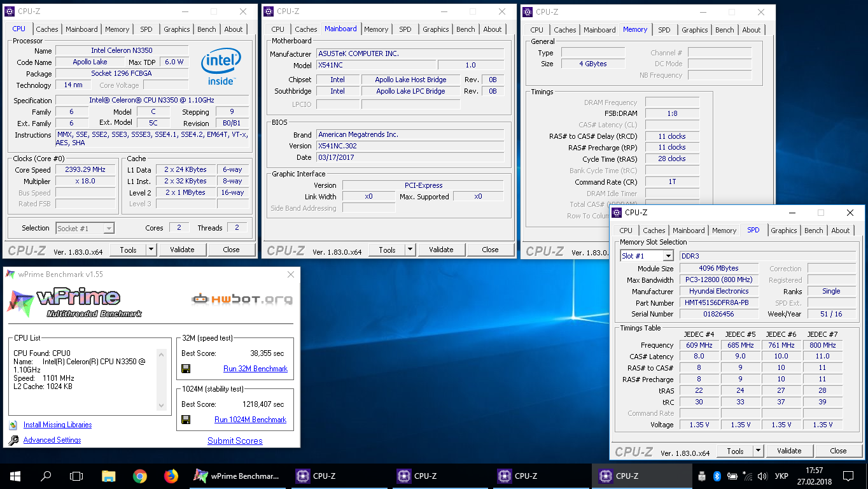
Task: Select SPD tab in the CPU window
Action: [146, 29]
